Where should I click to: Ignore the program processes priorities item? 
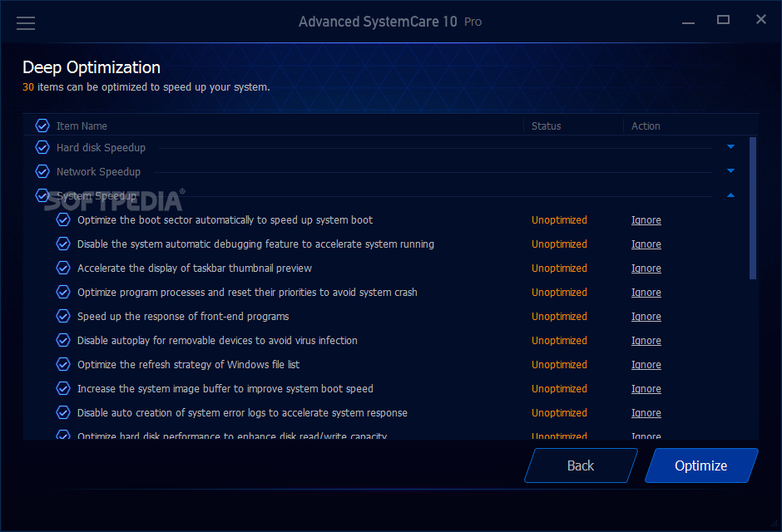pos(646,293)
